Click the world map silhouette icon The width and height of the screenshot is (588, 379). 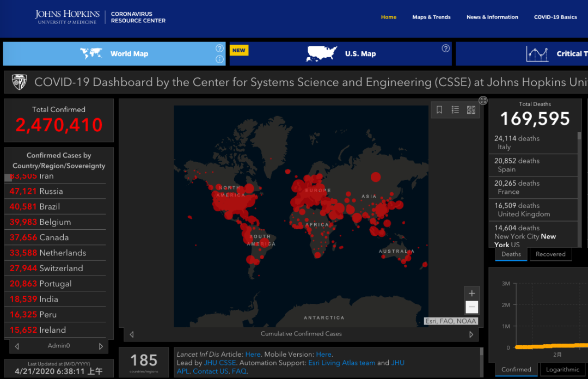click(91, 53)
